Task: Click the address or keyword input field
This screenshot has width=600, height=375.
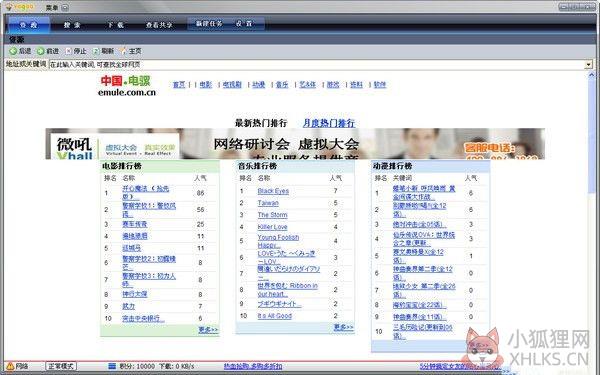Action: click(317, 64)
